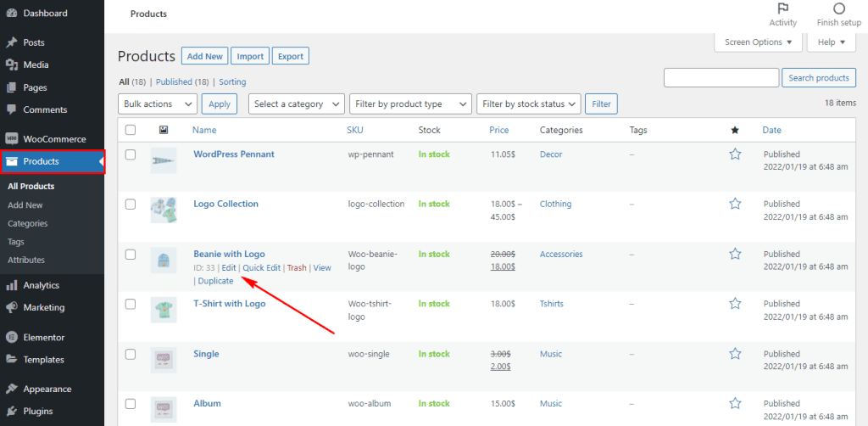This screenshot has width=868, height=426.
Task: Click the Media library icon
Action: 11,64
